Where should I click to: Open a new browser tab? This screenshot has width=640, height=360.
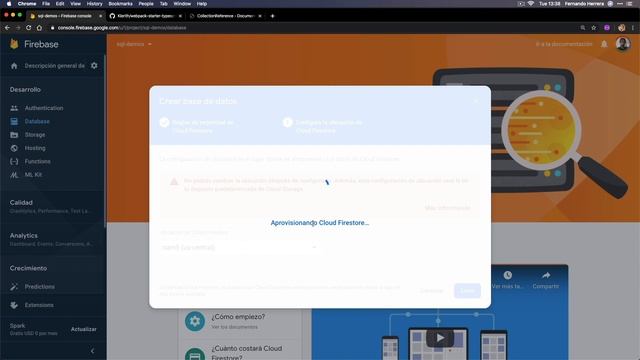pyautogui.click(x=273, y=16)
